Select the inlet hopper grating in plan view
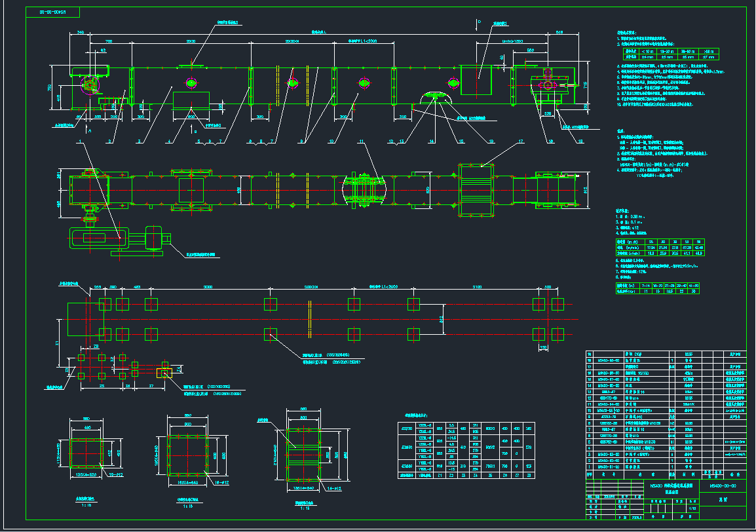This screenshot has width=756, height=532. point(476,189)
